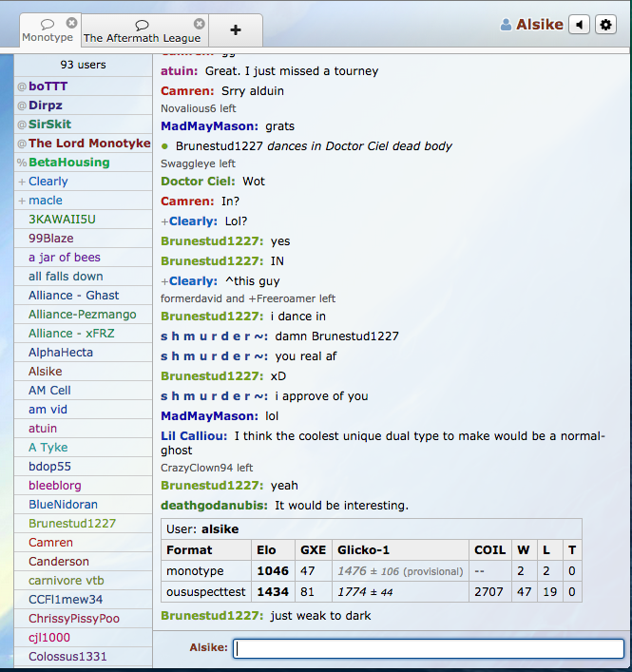Select Clearly in the user list

(84, 182)
